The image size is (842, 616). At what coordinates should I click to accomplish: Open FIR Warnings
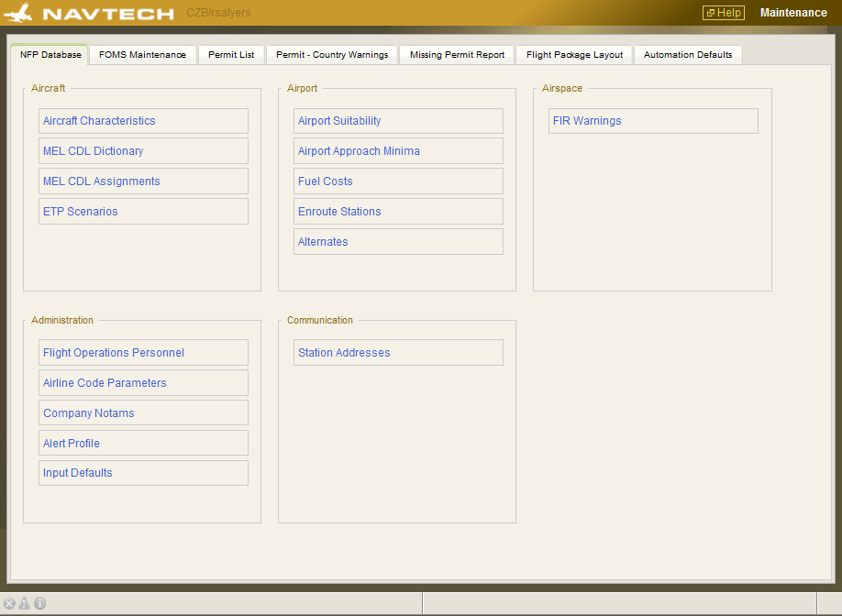pyautogui.click(x=654, y=121)
